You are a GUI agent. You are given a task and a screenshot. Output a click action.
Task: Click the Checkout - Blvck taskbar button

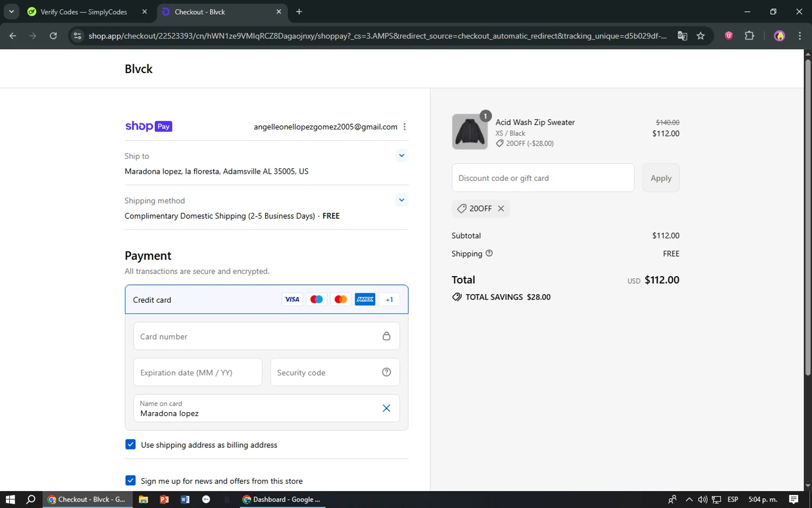(87, 499)
